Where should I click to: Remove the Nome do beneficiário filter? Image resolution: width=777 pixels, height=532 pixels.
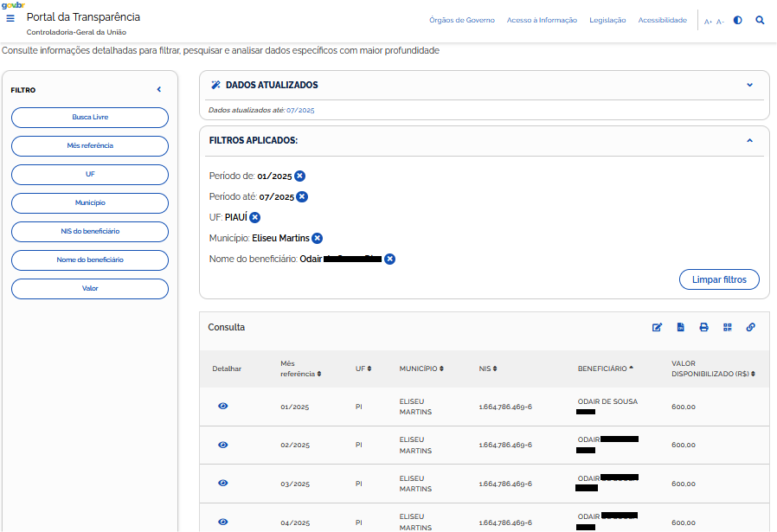pyautogui.click(x=390, y=259)
